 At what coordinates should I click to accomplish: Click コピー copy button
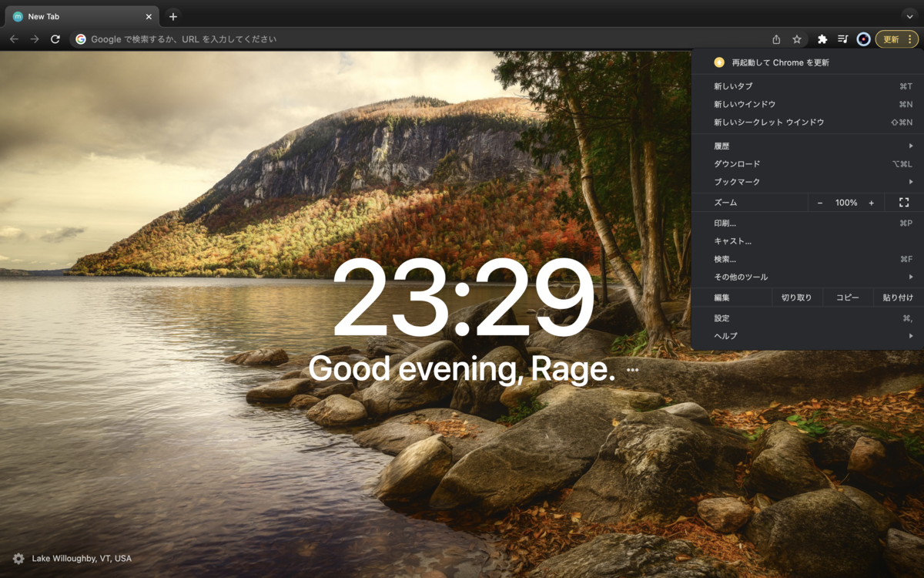click(x=848, y=297)
